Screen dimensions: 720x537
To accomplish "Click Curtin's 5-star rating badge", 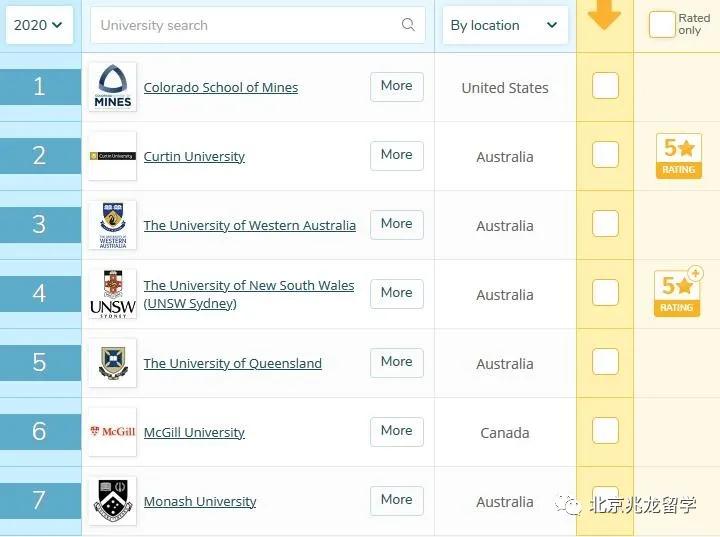I will click(678, 155).
